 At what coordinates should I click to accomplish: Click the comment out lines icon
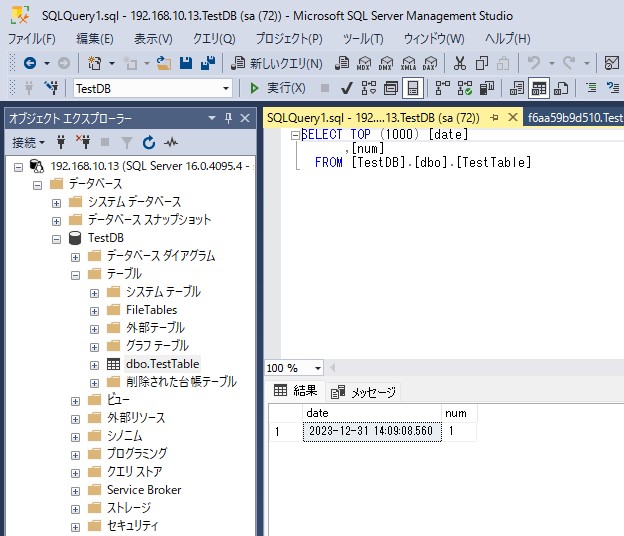[591, 88]
